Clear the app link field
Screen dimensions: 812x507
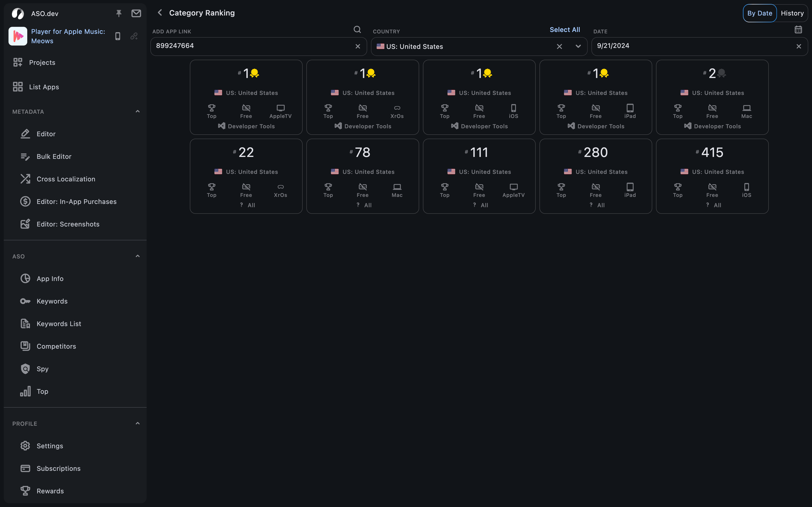coord(358,46)
